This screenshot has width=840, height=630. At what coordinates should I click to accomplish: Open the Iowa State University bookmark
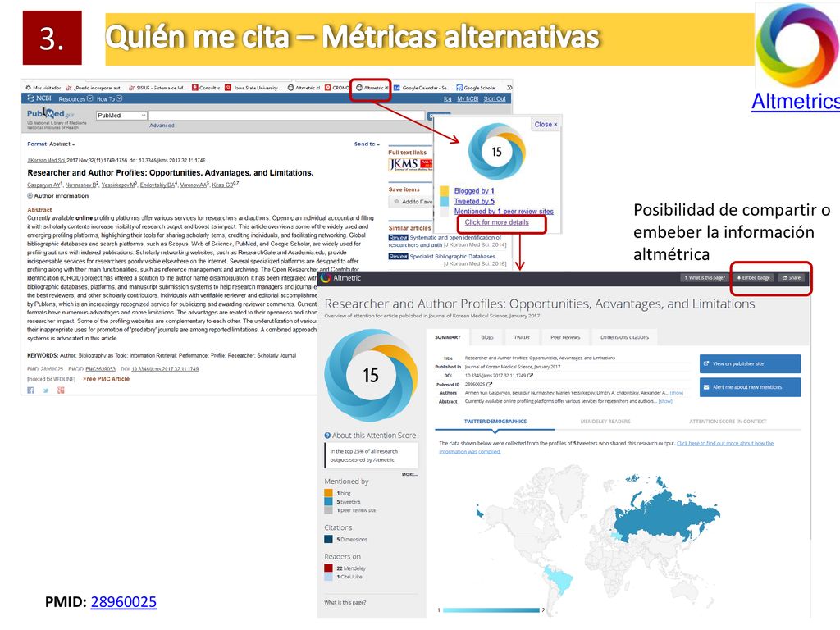[253, 87]
